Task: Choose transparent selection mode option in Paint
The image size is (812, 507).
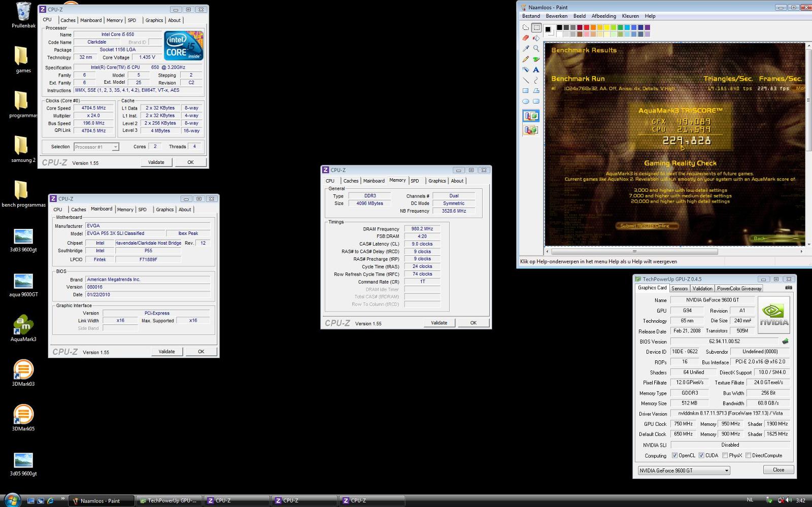Action: (x=531, y=130)
